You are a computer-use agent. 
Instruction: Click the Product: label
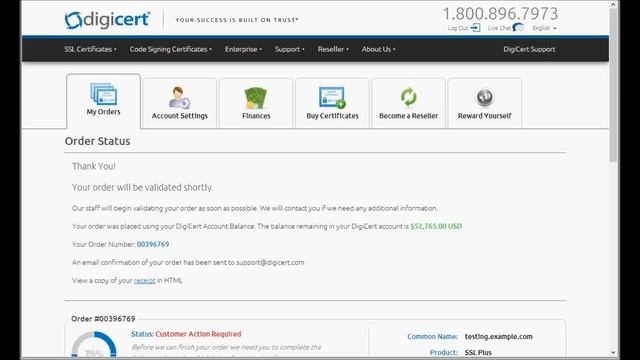point(444,352)
